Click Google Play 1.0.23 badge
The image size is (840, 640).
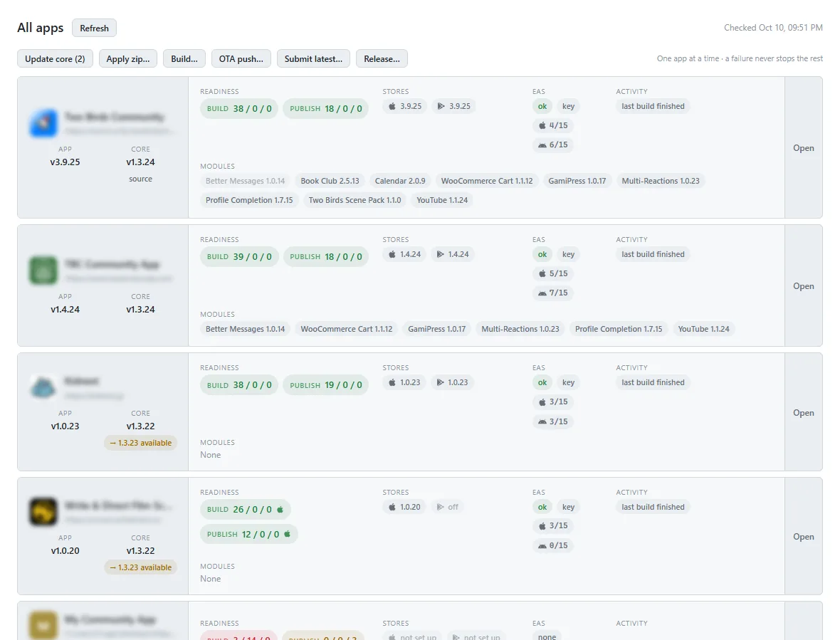coord(452,382)
